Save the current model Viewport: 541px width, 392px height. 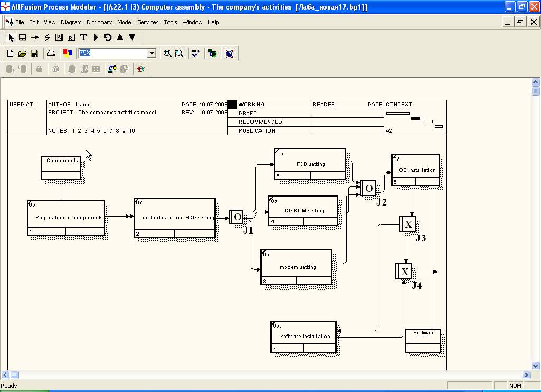coord(34,53)
